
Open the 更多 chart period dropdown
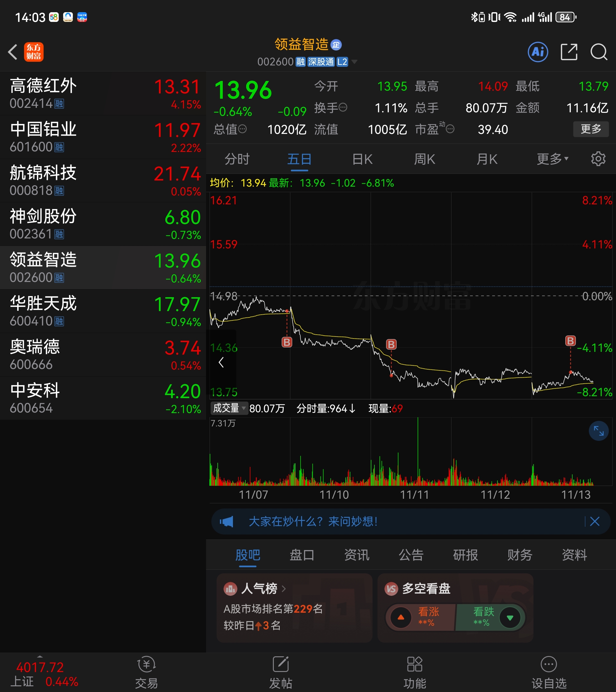(x=552, y=159)
